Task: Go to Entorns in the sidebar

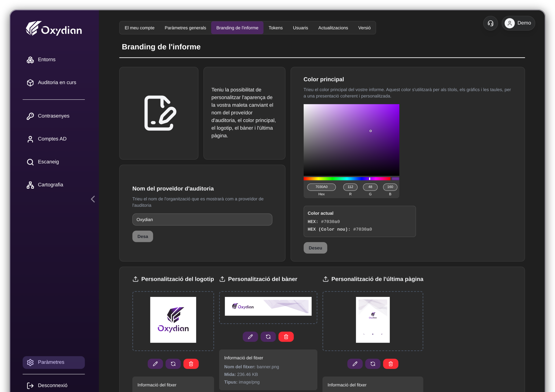Action: (x=54, y=60)
